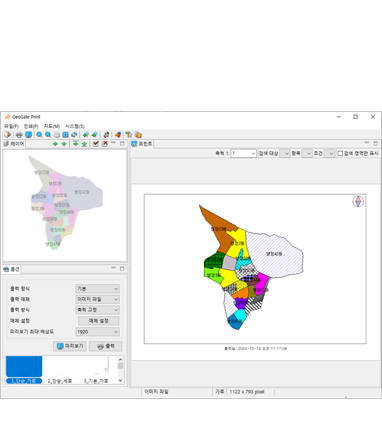The image size is (382, 430).
Task: Click the printer icon in the main toolbar
Action: click(19, 135)
